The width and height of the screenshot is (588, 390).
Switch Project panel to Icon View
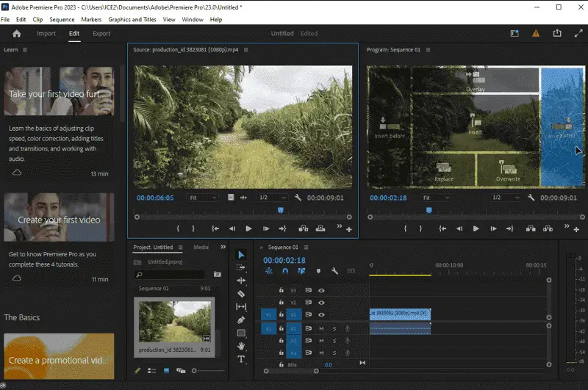[167, 370]
